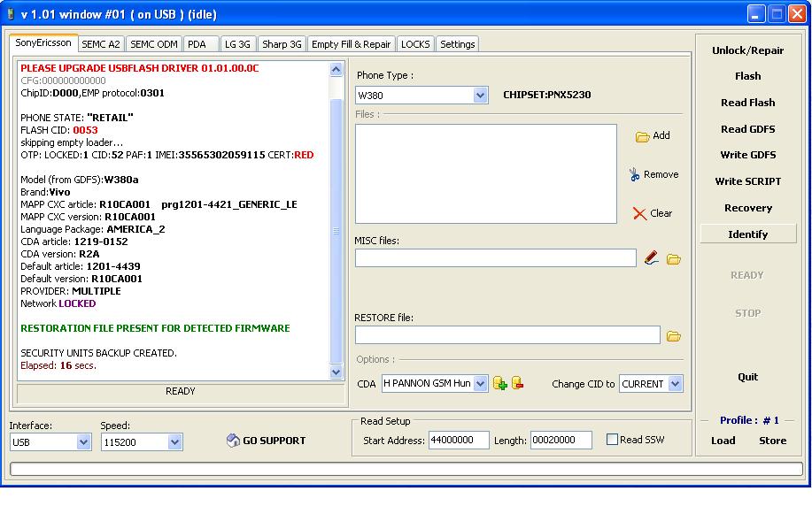The height and width of the screenshot is (514, 812).
Task: Open the folder browse icon for MISC files
Action: pyautogui.click(x=673, y=259)
